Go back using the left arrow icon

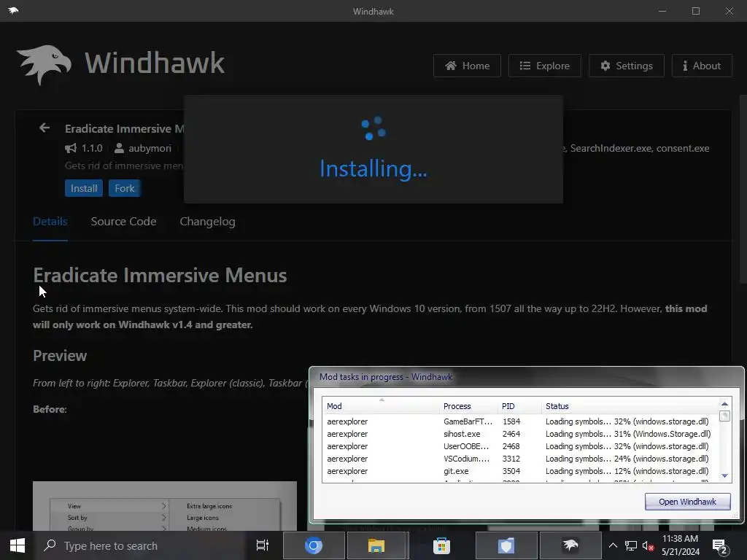[x=44, y=128]
